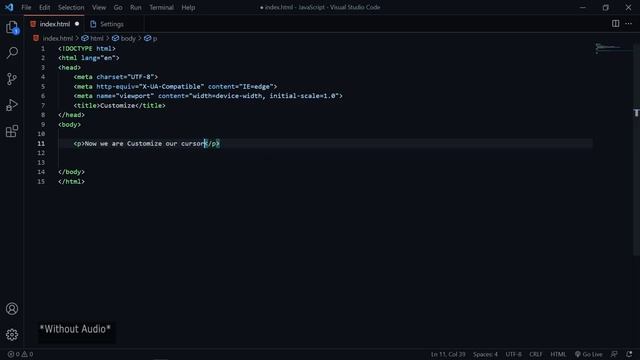640x360 pixels.
Task: Change indentation via Spaces: 4
Action: coord(485,354)
